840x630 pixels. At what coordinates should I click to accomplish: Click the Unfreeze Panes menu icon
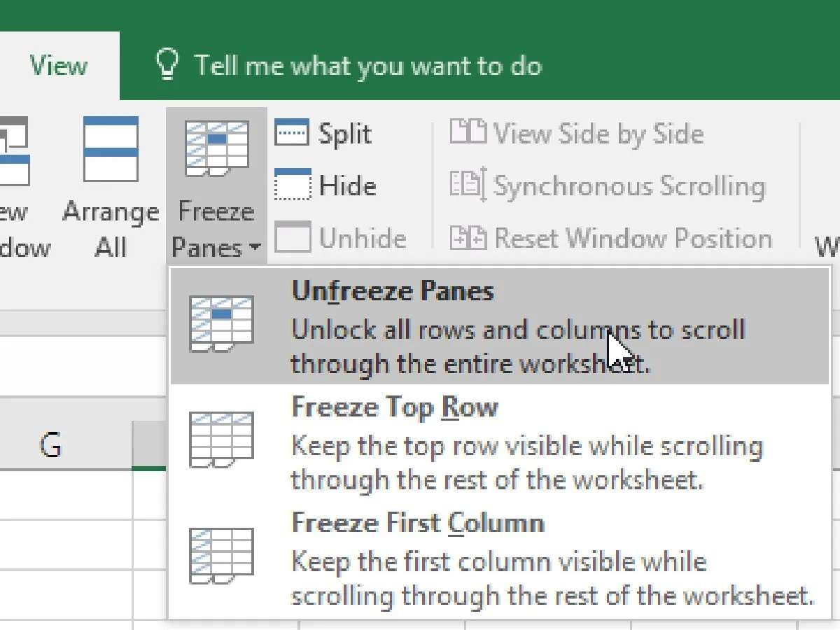tap(221, 324)
